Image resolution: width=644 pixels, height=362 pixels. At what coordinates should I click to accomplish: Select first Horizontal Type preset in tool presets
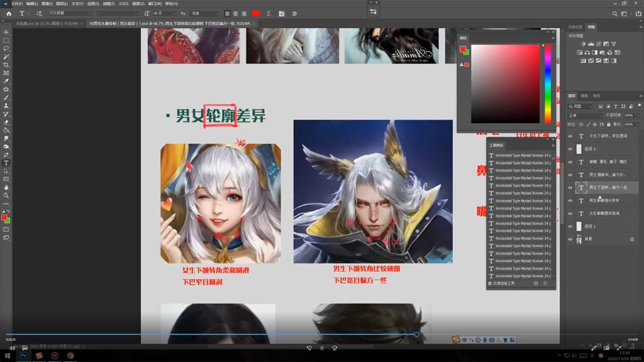pos(522,155)
